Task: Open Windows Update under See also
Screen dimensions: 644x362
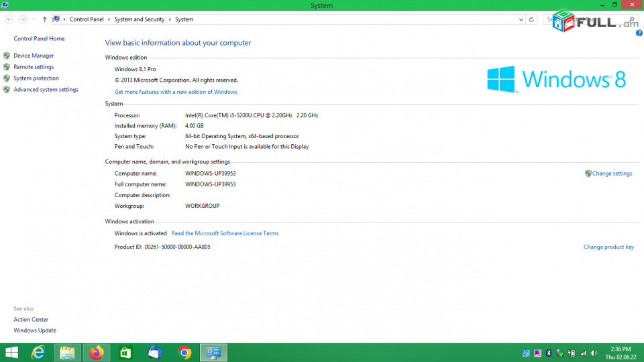Action: click(35, 330)
